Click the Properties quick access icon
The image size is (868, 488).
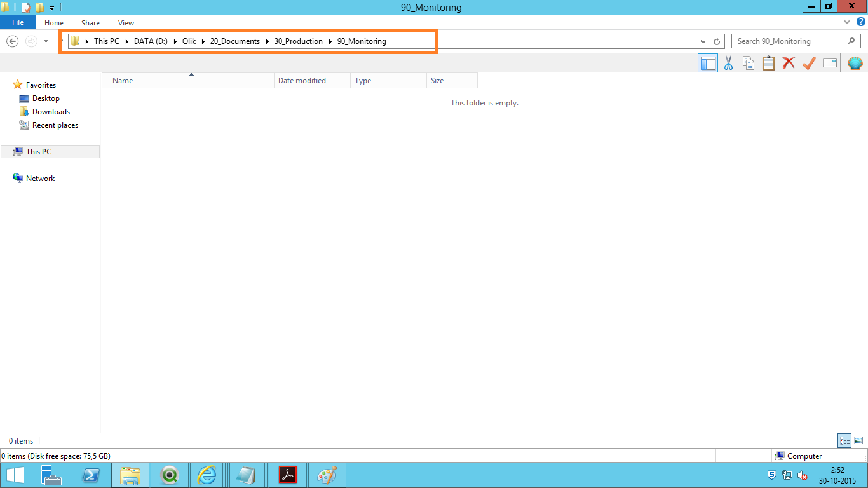[26, 8]
